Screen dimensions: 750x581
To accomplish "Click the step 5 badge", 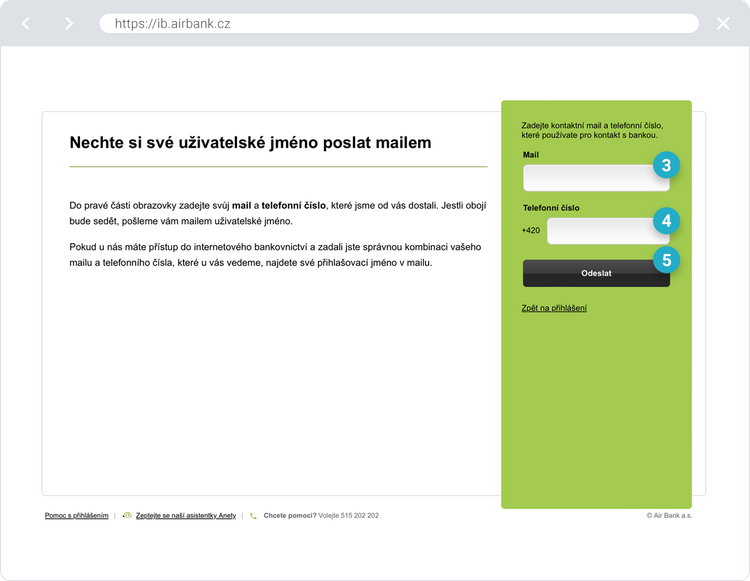I will [667, 260].
